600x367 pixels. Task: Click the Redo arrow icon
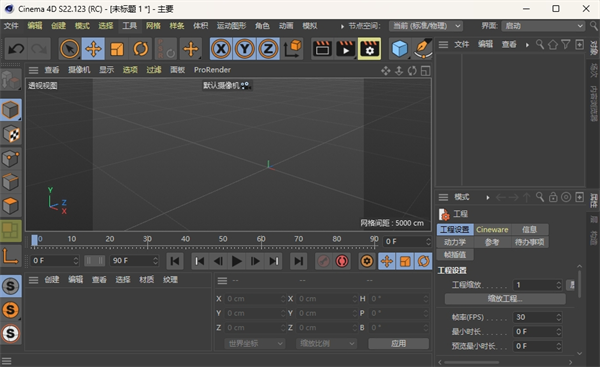39,49
